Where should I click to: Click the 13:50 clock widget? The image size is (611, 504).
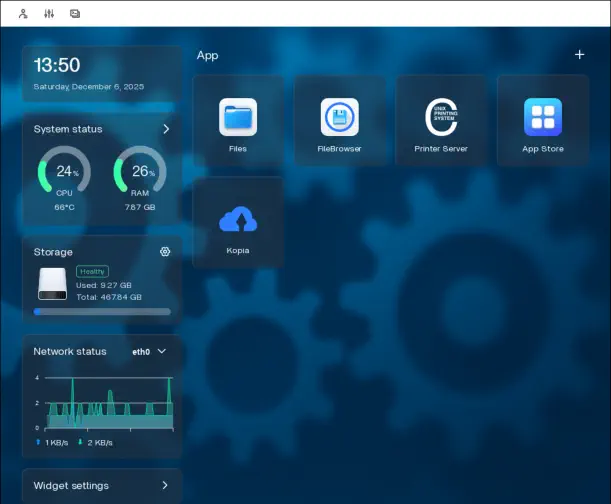[x=57, y=66]
